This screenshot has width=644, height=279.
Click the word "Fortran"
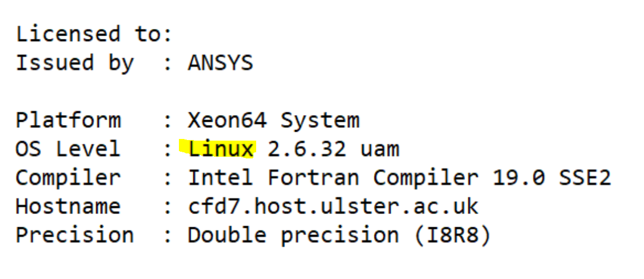tap(313, 178)
